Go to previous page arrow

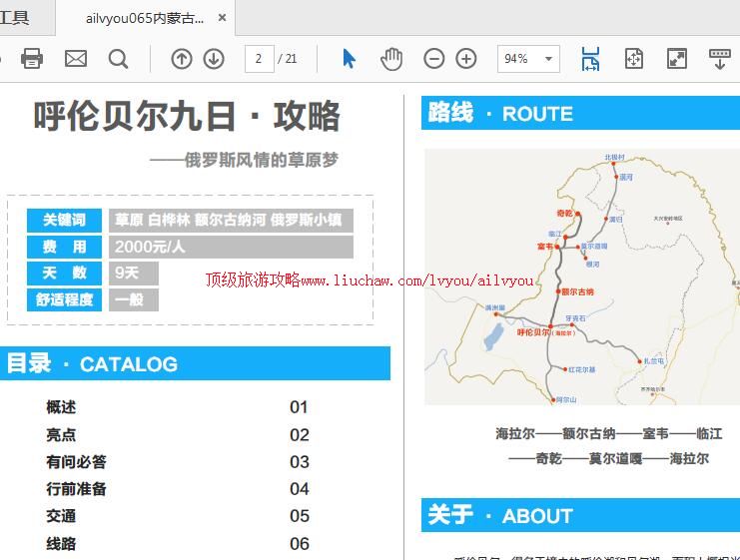click(x=182, y=59)
